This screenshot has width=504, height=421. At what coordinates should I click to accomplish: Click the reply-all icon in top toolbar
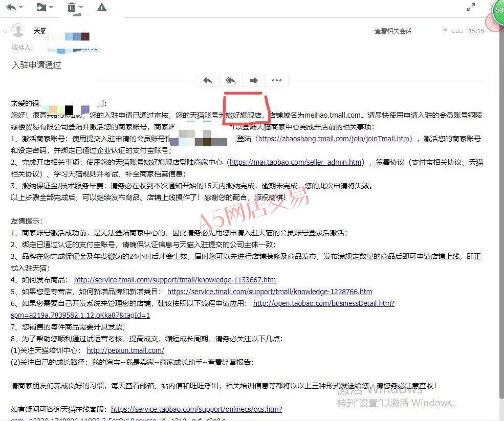pyautogui.click(x=11, y=7)
